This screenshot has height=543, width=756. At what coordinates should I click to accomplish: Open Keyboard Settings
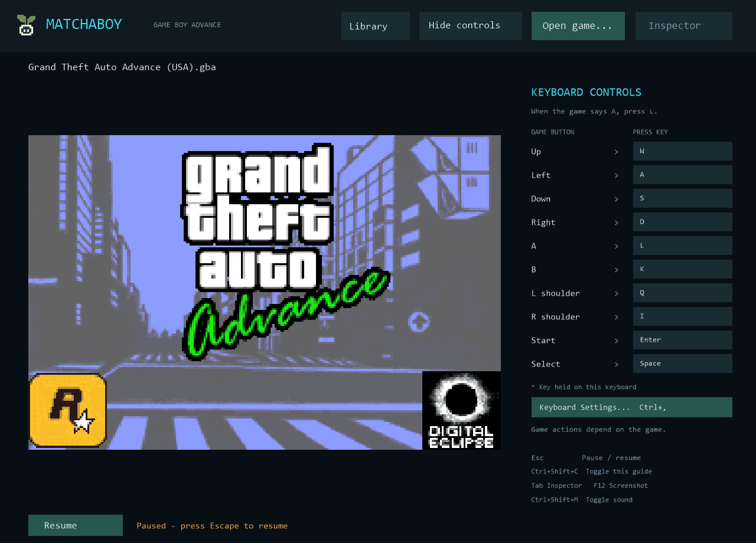pyautogui.click(x=632, y=407)
